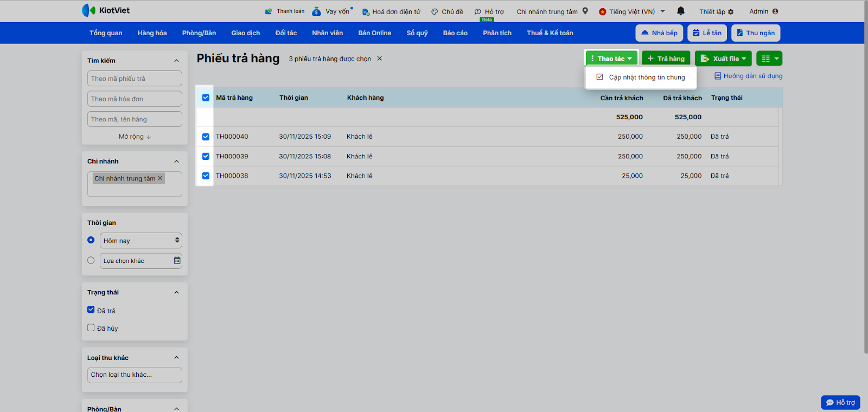868x412 pixels.
Task: Select the Lựa chọn khác radio button
Action: 91,260
